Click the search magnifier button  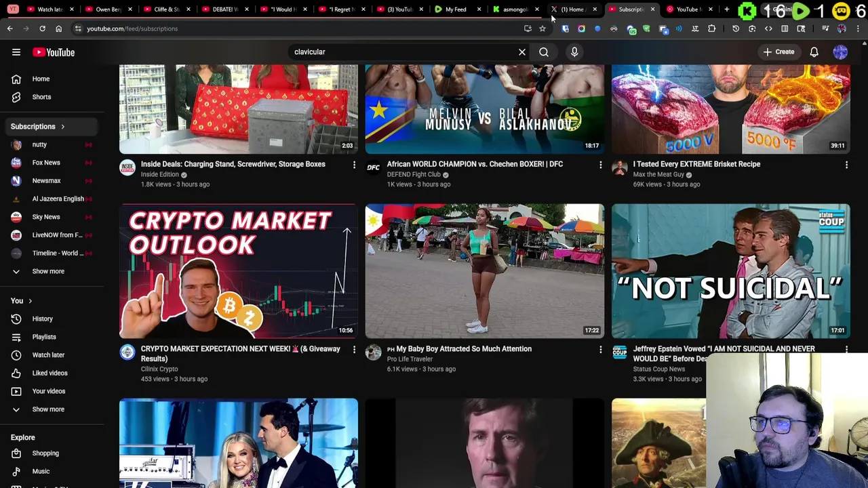click(x=544, y=52)
